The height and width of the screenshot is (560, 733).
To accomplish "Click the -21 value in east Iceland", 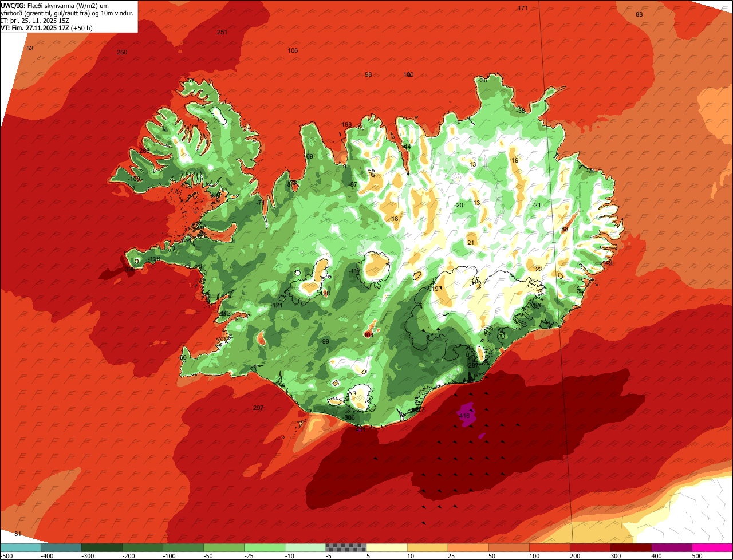I will (x=536, y=205).
